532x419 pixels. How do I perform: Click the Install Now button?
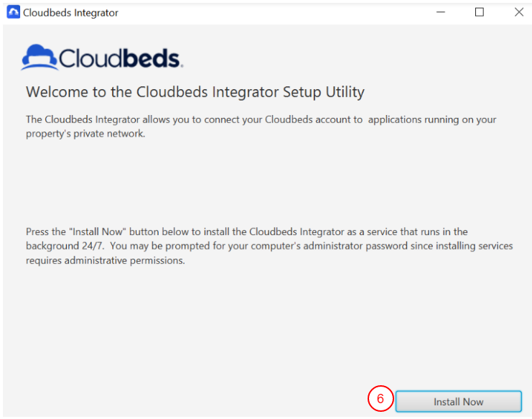pos(458,402)
